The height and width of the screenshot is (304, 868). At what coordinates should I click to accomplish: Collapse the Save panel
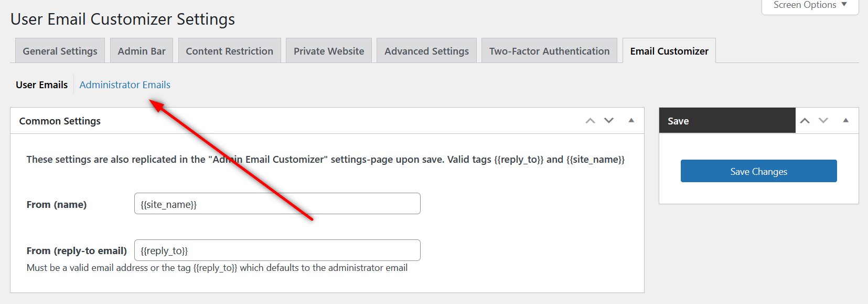pos(845,121)
